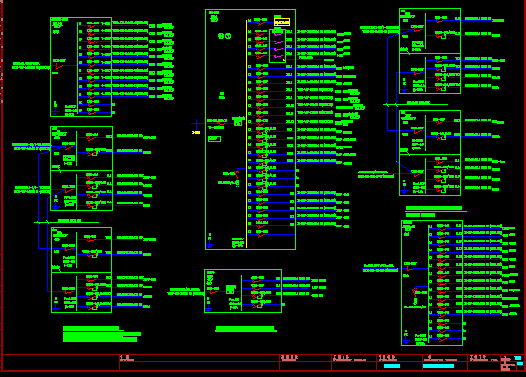Image resolution: width=526 pixels, height=377 pixels.
Task: Pick the top-left panel's ground symbol
Action: pos(55,110)
